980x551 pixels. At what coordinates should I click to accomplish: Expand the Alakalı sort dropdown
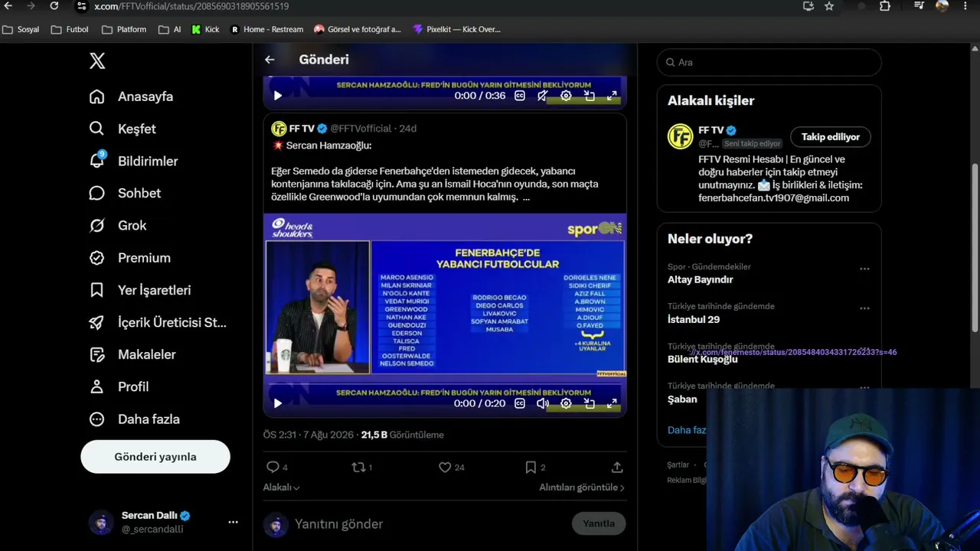click(x=282, y=487)
